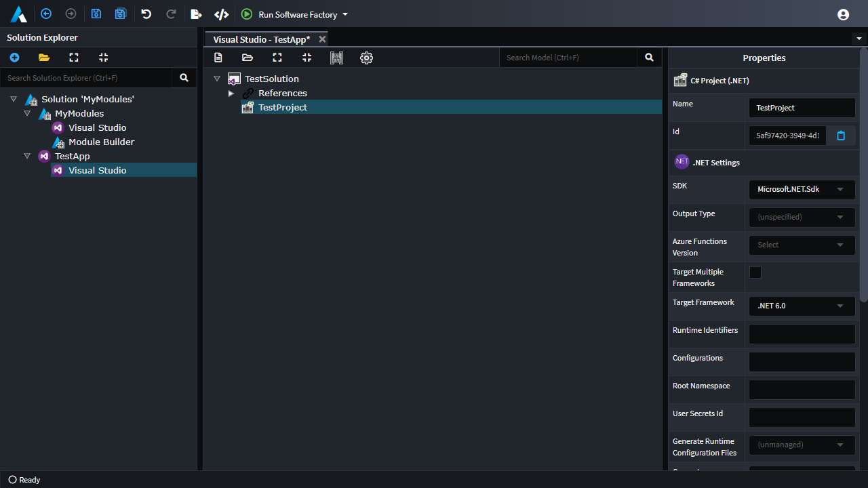This screenshot has height=488, width=868.
Task: Click the project layout icon in designer toolbar
Action: pos(336,58)
